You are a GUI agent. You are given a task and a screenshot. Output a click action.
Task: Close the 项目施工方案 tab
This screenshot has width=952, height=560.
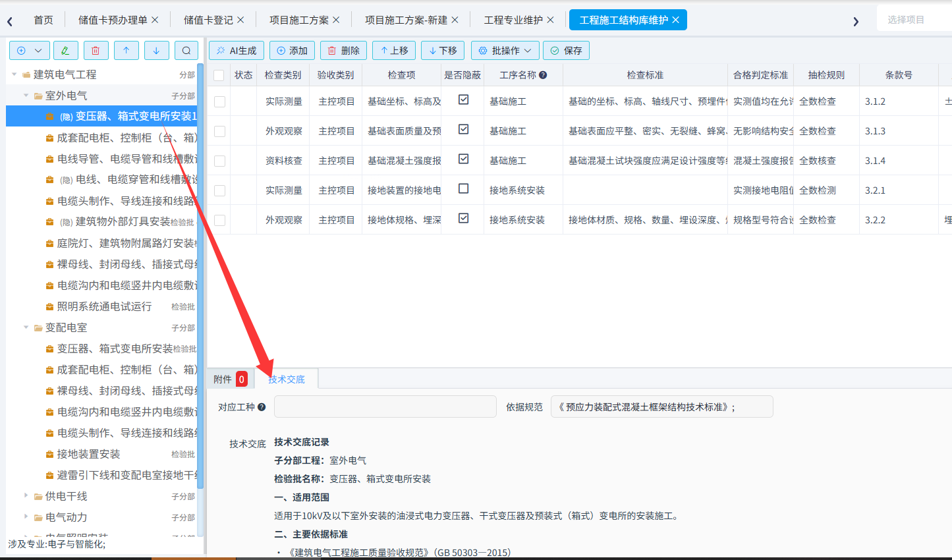[336, 20]
